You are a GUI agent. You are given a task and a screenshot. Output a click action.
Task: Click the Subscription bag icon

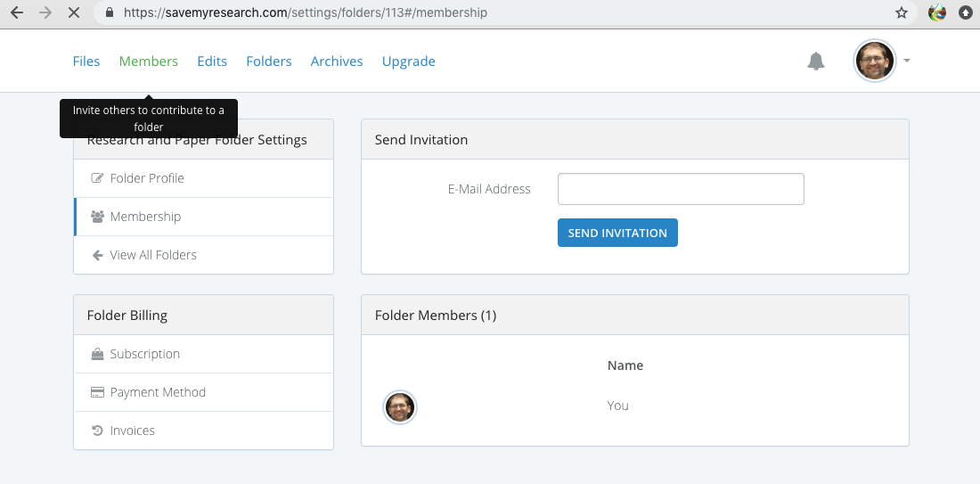coord(98,354)
